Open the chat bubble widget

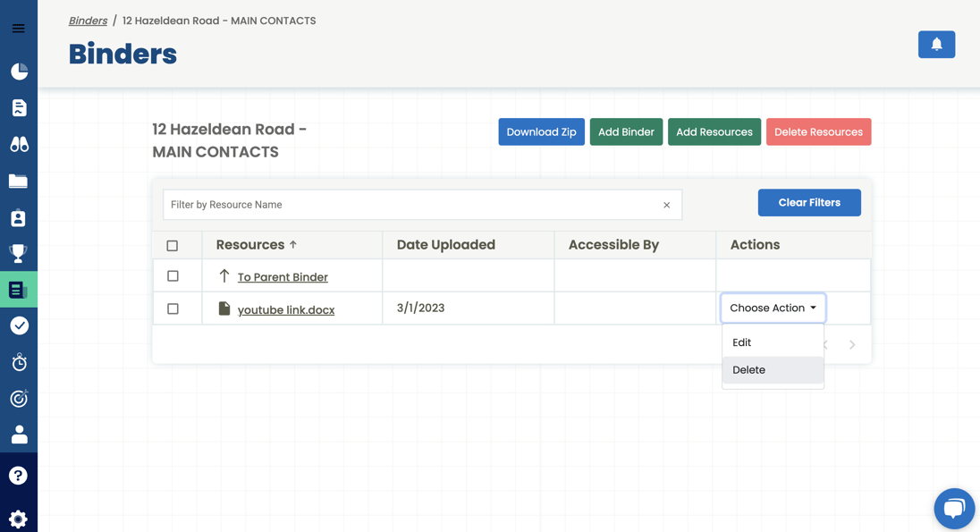(954, 509)
